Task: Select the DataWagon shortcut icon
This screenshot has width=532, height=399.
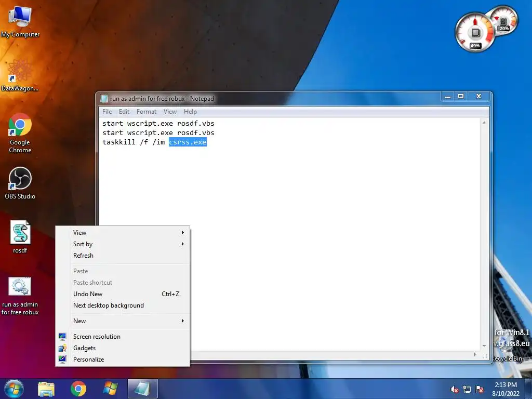Action: tap(20, 75)
